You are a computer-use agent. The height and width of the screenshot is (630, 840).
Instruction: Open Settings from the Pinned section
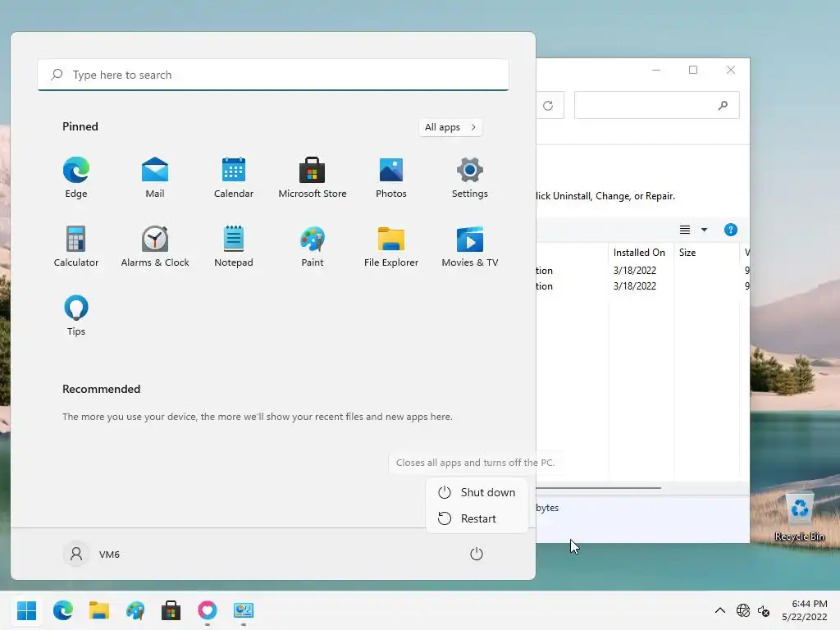tap(470, 178)
